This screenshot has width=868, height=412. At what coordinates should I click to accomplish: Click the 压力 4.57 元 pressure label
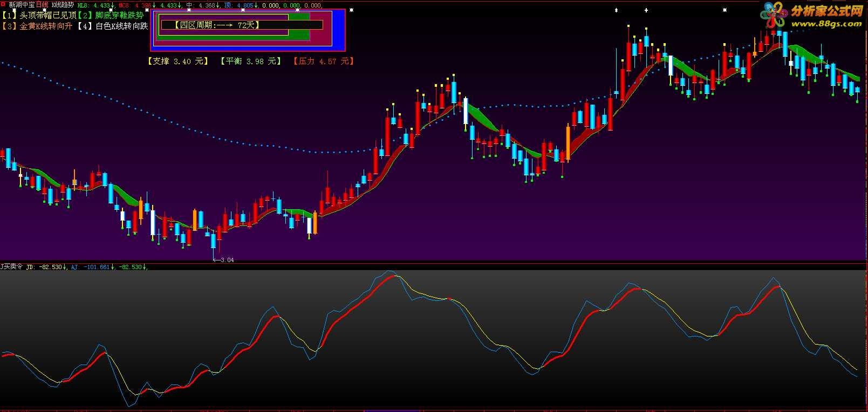[x=324, y=61]
